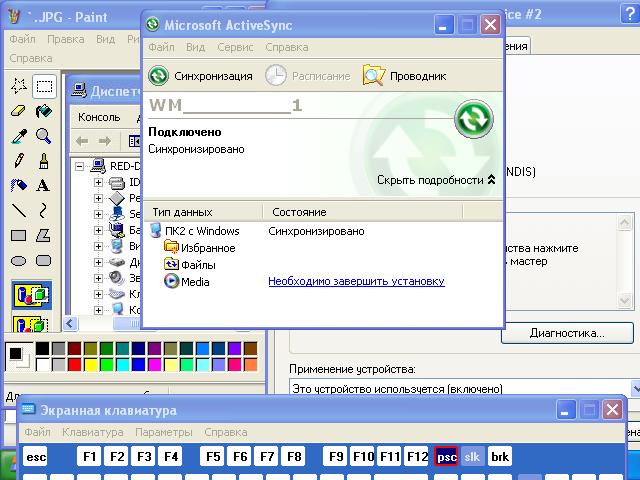Pick the yellow color swatch in Paint palette

coord(91,364)
